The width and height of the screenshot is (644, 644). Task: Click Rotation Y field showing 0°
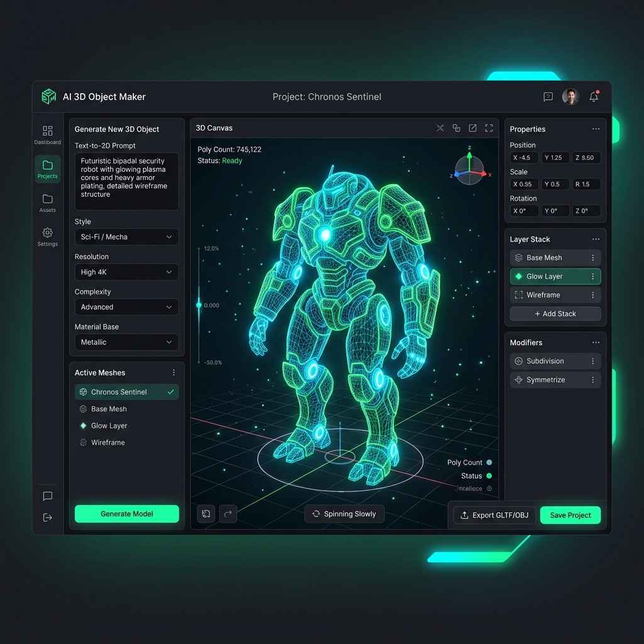coord(555,211)
